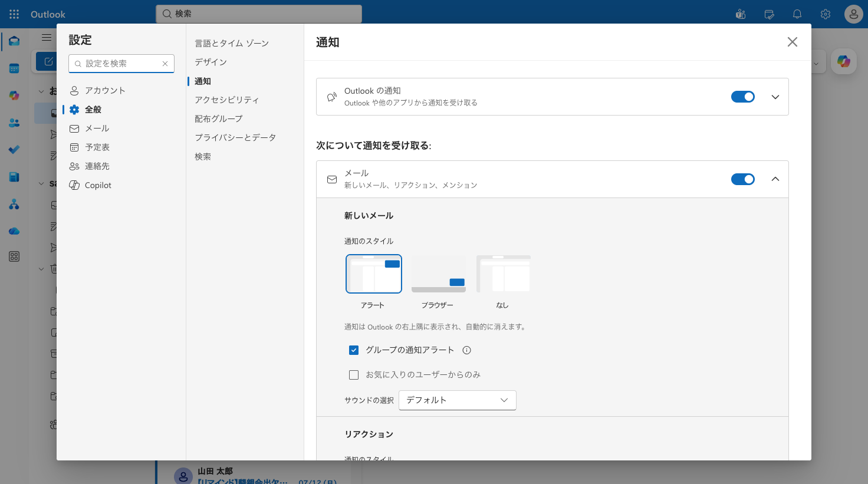The width and height of the screenshot is (868, 484).
Task: Open the notifications bell icon
Action: click(x=797, y=14)
